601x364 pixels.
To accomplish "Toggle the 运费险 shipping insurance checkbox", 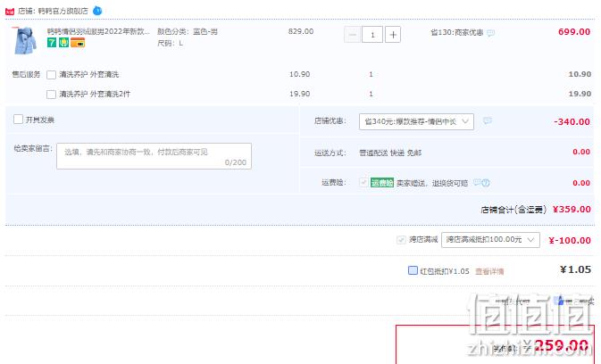I will click(x=363, y=182).
